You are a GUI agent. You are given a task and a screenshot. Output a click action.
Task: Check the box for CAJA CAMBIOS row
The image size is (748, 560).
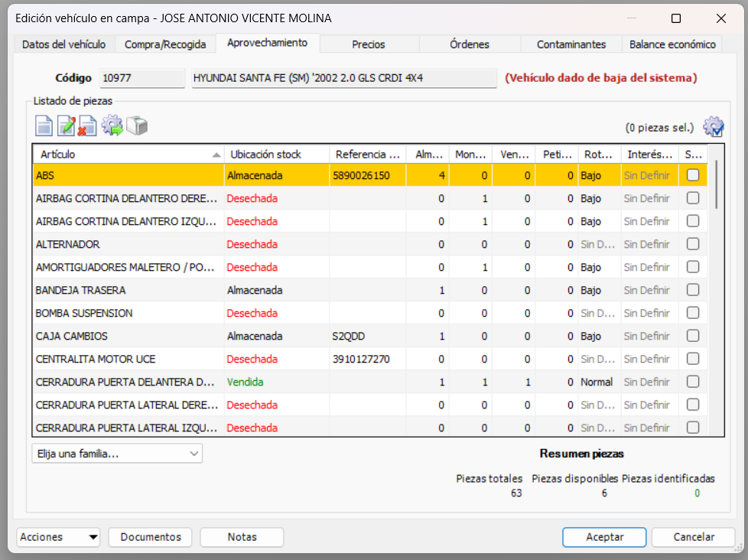693,336
